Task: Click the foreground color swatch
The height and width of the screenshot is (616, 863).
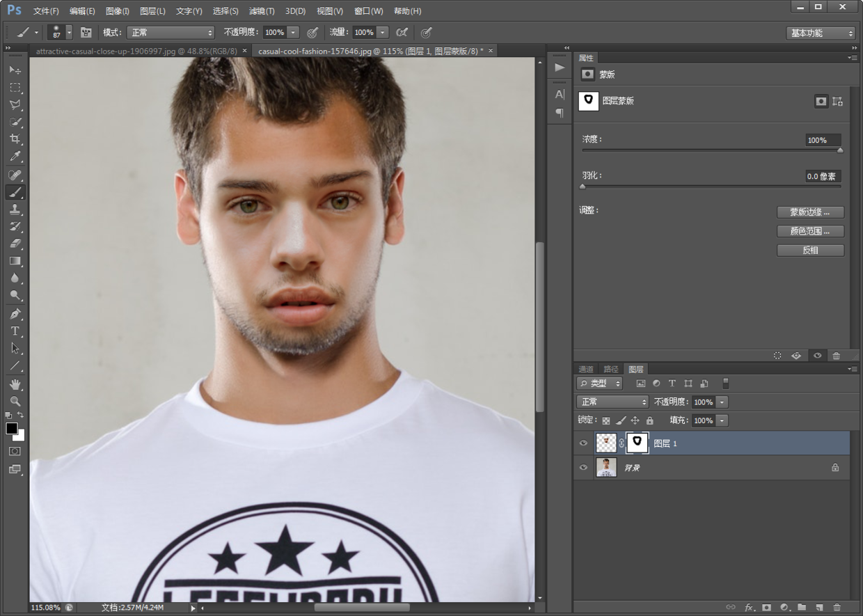Action: 12,429
